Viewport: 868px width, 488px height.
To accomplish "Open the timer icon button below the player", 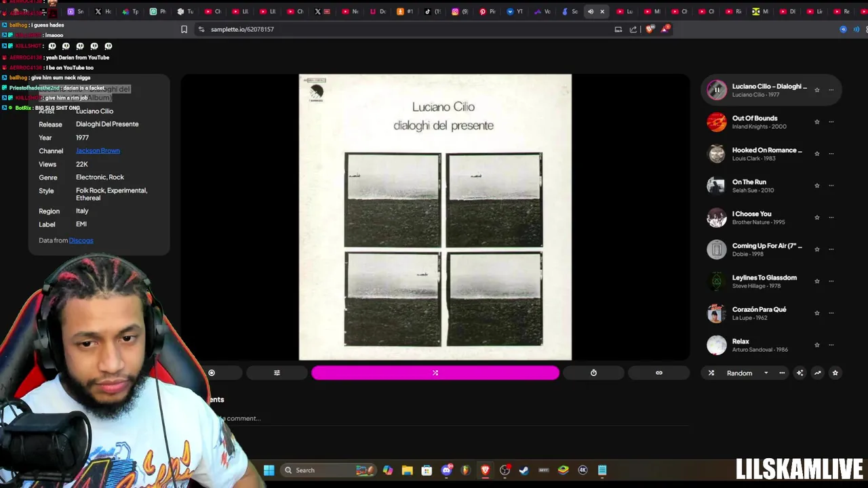I will pyautogui.click(x=593, y=373).
